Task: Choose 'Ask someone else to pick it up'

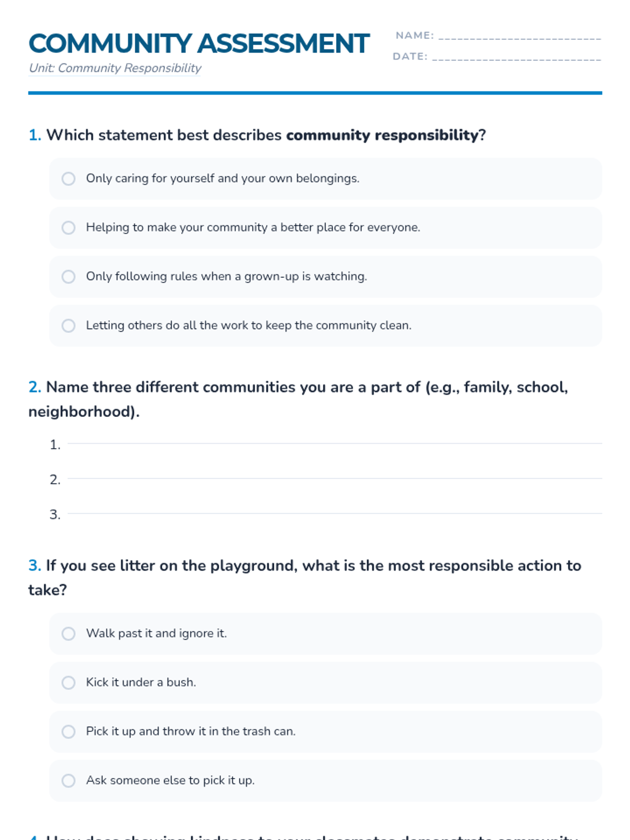Action: point(69,781)
